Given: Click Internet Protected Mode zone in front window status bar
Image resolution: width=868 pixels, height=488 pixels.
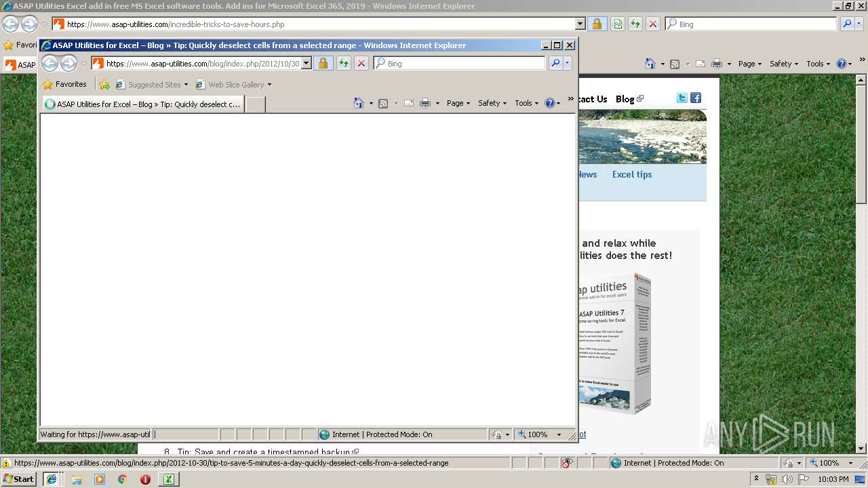Looking at the screenshot, I should click(x=402, y=434).
